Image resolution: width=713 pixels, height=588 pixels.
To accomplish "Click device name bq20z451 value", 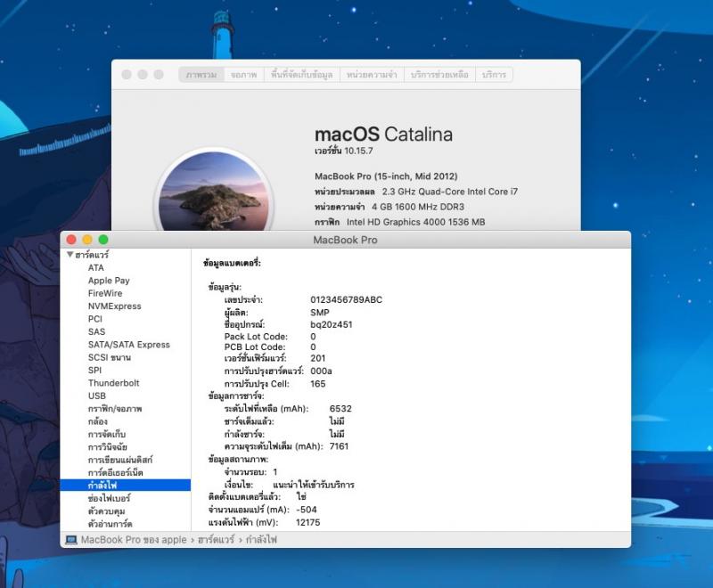I will (x=332, y=324).
